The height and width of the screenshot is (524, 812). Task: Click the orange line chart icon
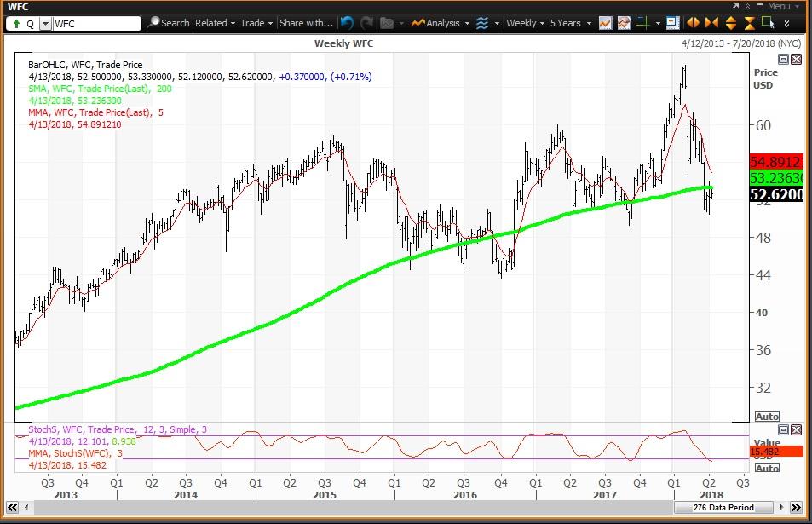pyautogui.click(x=605, y=23)
